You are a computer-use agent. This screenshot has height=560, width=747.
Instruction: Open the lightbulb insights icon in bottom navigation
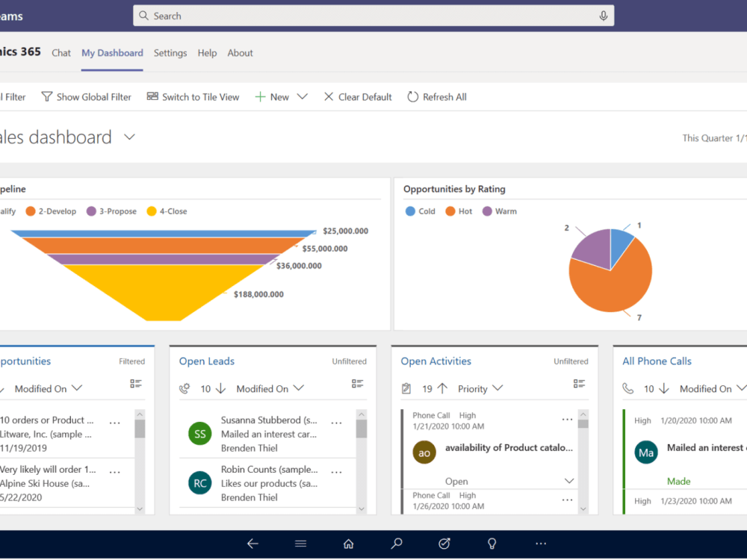tap(492, 544)
